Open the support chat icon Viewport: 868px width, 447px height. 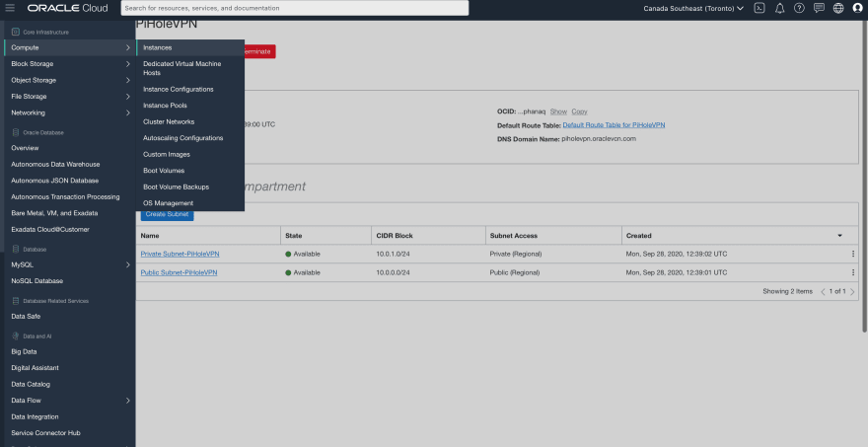[819, 8]
